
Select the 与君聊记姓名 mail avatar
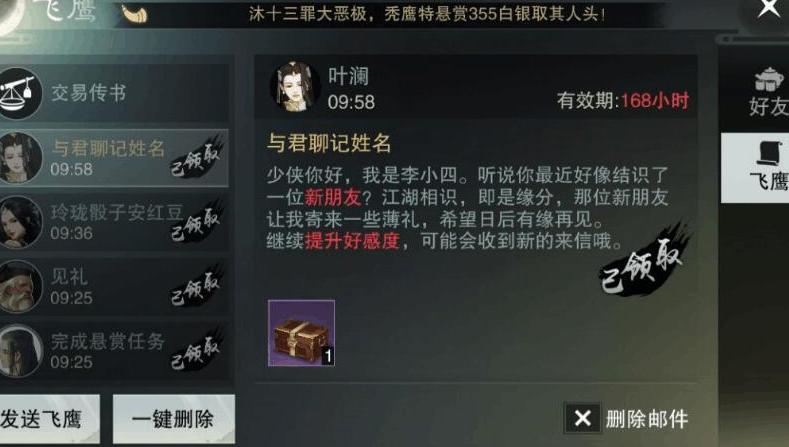[20, 158]
